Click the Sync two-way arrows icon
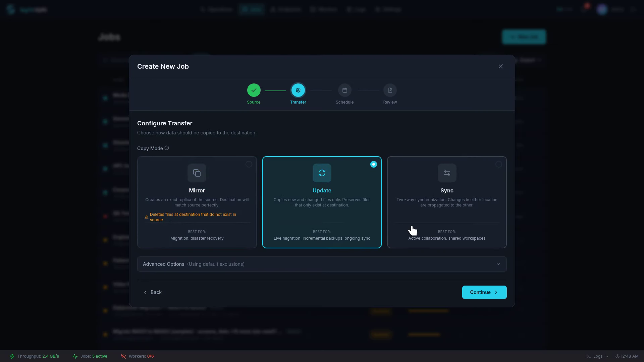Screen dimensions: 644x362 [x=447, y=173]
